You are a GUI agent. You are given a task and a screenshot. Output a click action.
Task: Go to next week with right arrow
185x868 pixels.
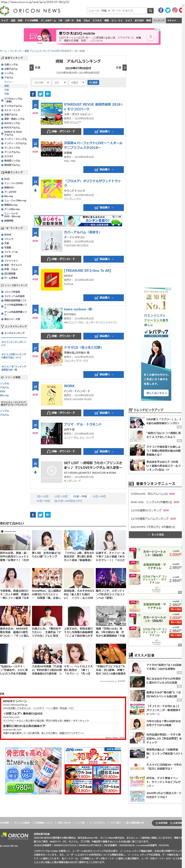(x=124, y=68)
